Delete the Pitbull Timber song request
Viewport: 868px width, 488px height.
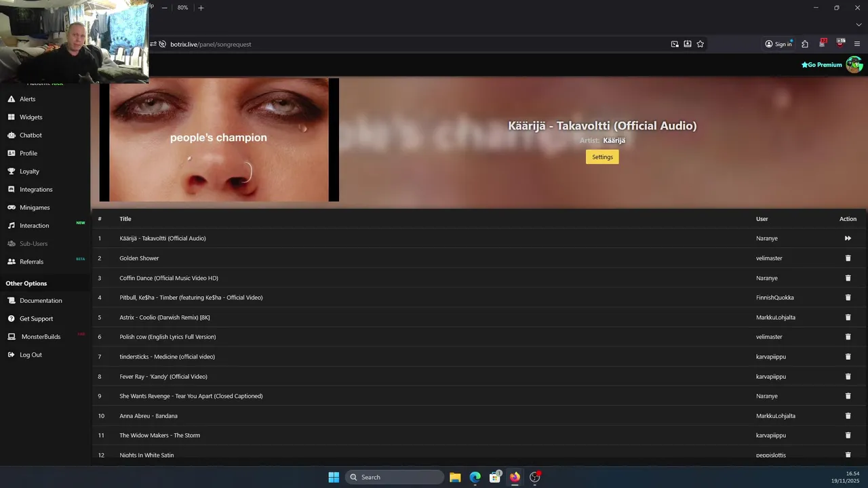point(848,298)
